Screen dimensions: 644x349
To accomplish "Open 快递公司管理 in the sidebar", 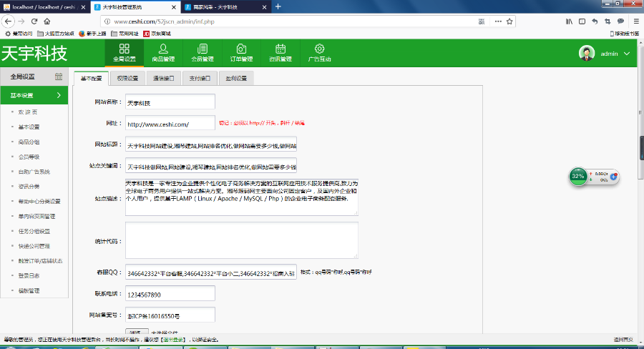I will tap(34, 246).
